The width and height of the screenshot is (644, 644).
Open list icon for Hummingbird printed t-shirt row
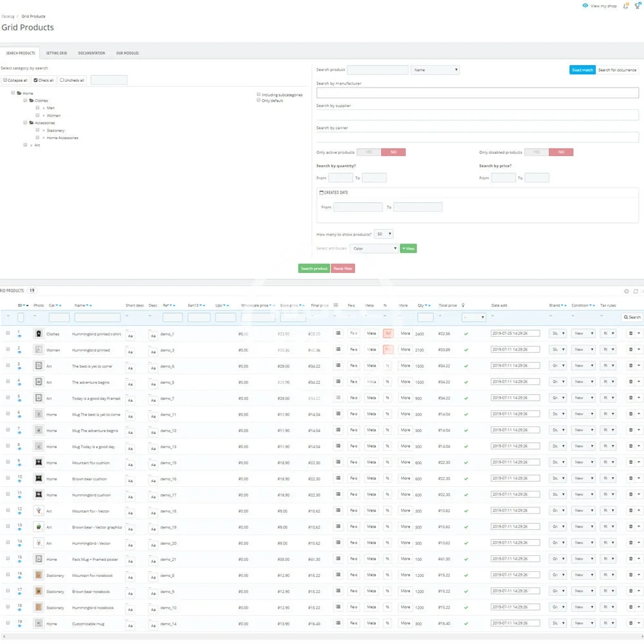(338, 334)
